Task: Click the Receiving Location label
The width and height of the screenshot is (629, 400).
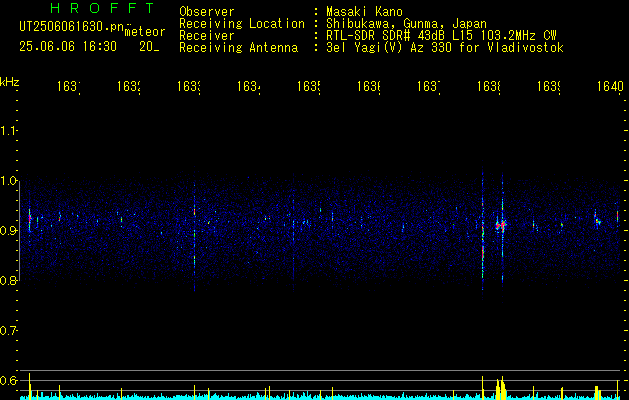Action: (x=242, y=24)
